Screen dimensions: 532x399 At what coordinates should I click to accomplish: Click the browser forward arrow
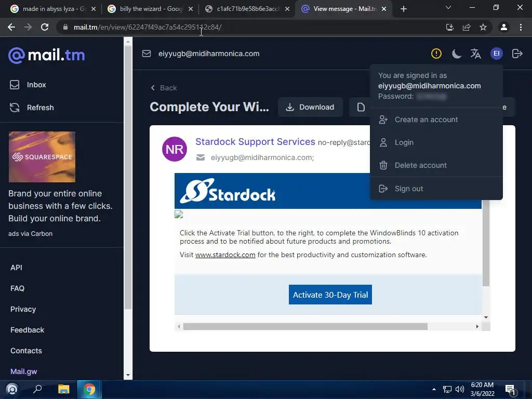pos(28,27)
